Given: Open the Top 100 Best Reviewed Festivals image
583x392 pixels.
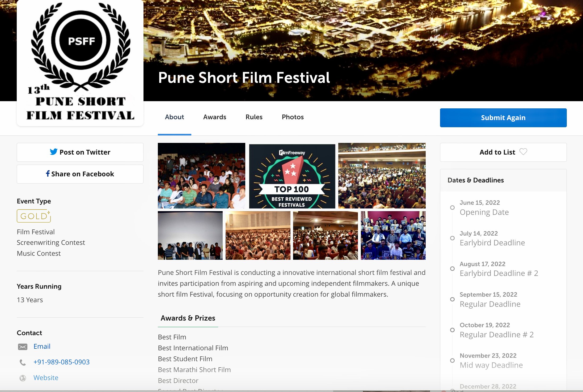Looking at the screenshot, I should pyautogui.click(x=292, y=176).
